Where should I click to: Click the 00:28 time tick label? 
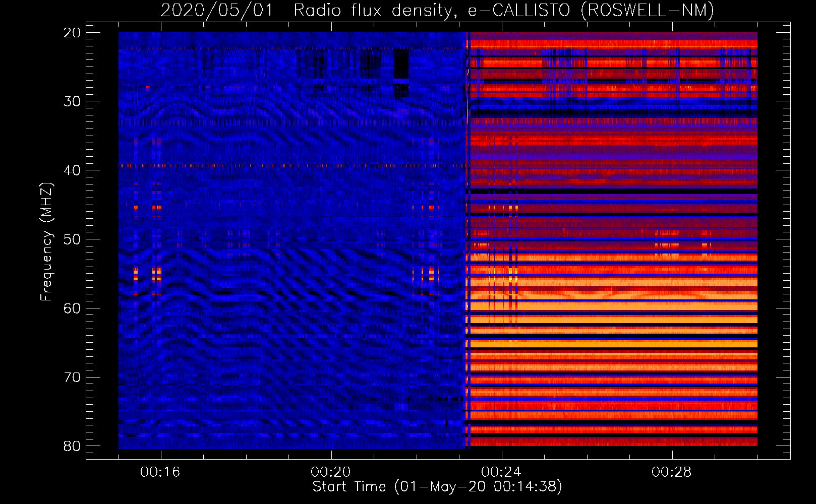672,472
